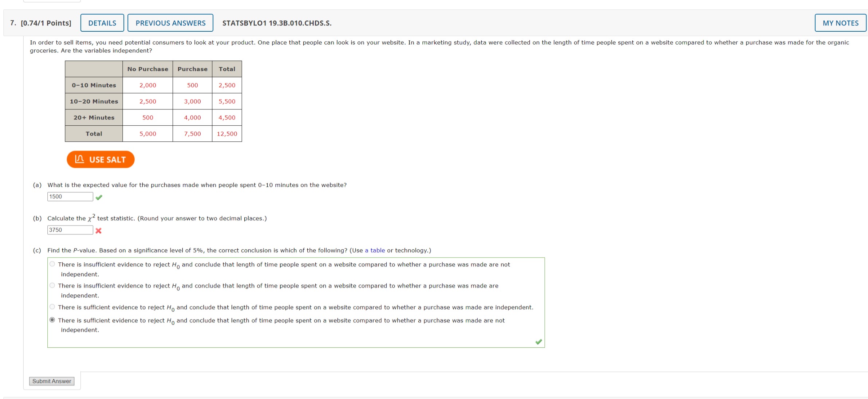
Task: Open the DETAILS button
Action: pos(102,23)
